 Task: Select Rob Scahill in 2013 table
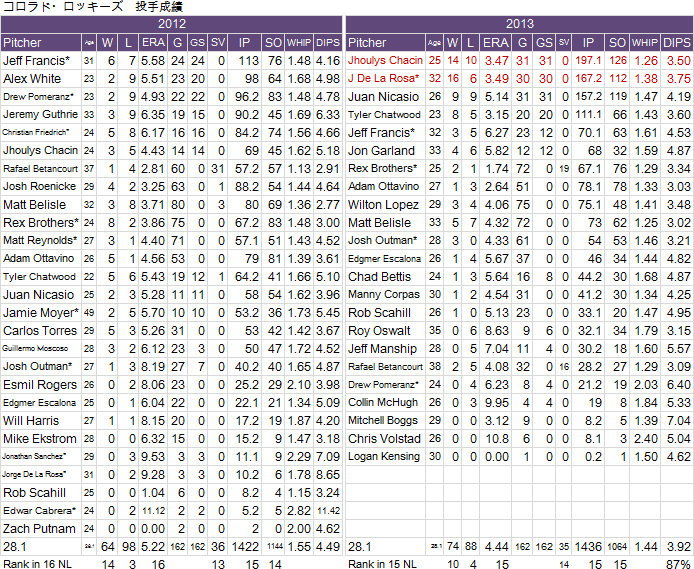(x=379, y=313)
